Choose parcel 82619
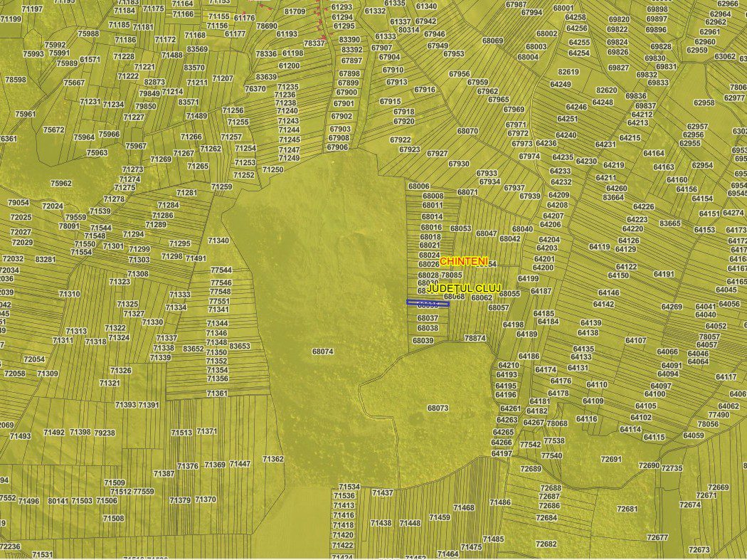Image resolution: width=747 pixels, height=560 pixels. 568,72
